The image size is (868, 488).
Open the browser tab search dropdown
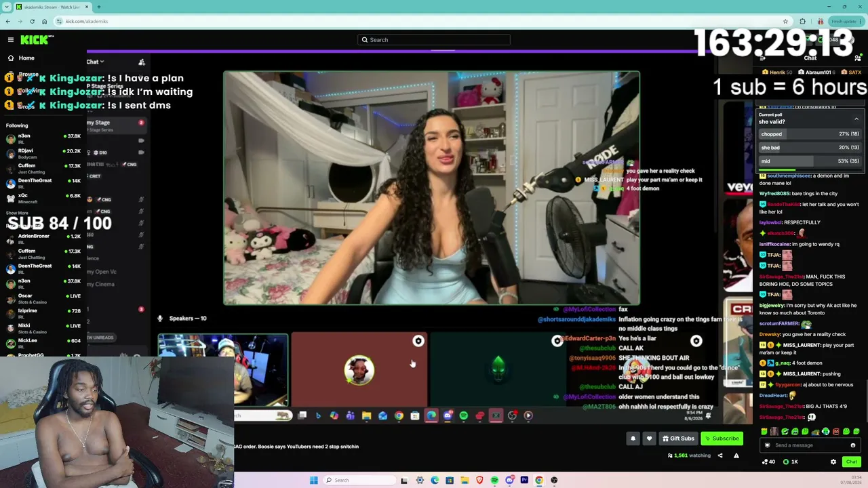pos(7,7)
